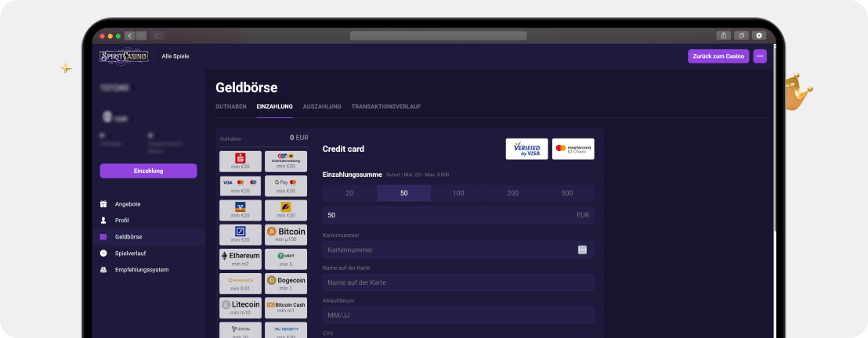Go to the Guthaben tab
Image resolution: width=868 pixels, height=338 pixels.
click(231, 106)
